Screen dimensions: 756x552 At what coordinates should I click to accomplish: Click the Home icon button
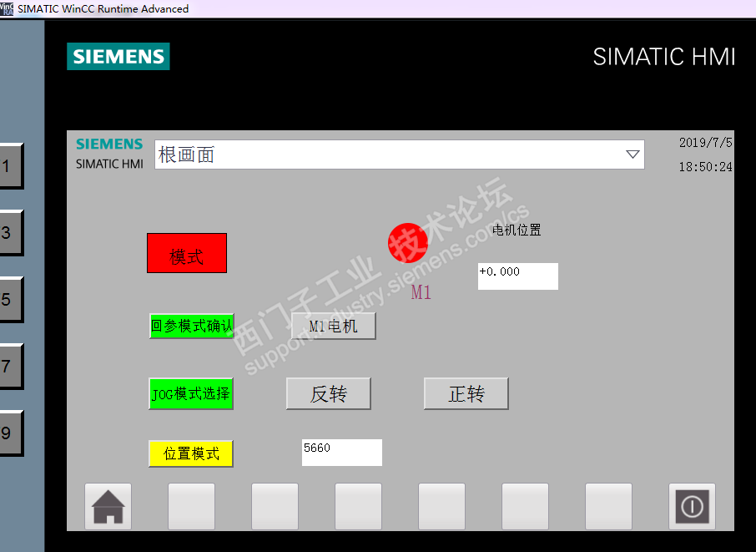click(108, 506)
